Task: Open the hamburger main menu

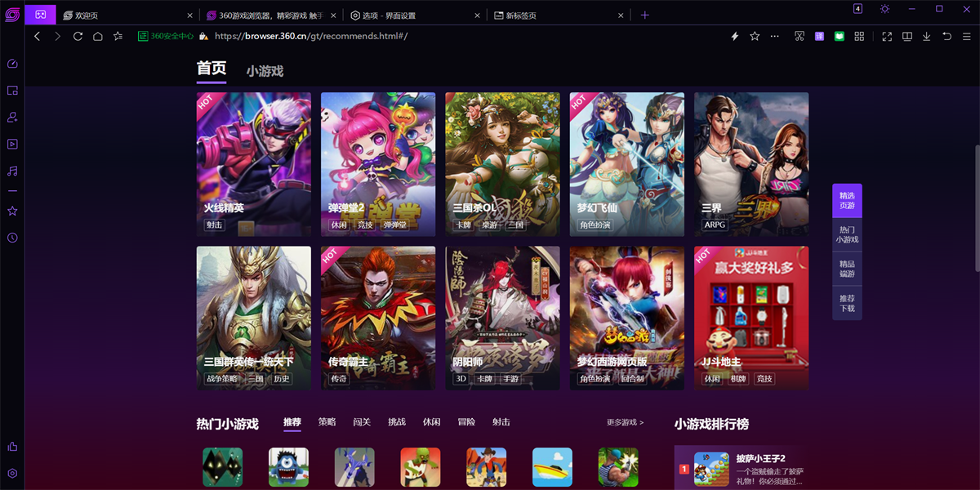Action: tap(966, 37)
